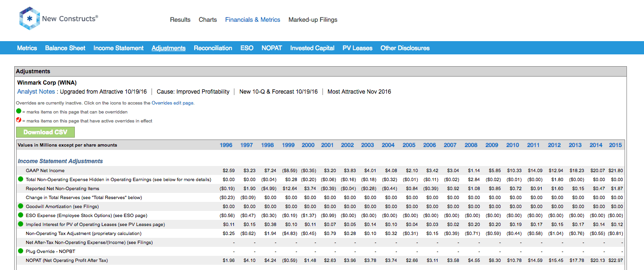The height and width of the screenshot is (270, 644).
Task: Click the green legend dot for overridable items
Action: pos(19,112)
